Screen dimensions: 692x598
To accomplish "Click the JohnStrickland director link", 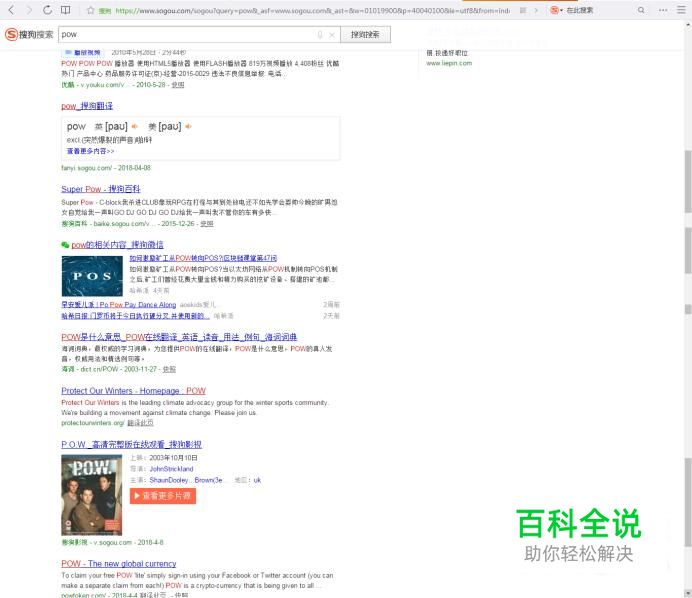I will pyautogui.click(x=171, y=469).
